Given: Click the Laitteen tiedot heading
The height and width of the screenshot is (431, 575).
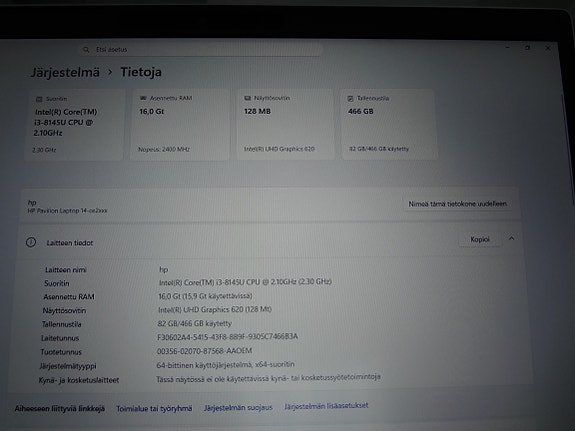Looking at the screenshot, I should tap(70, 243).
